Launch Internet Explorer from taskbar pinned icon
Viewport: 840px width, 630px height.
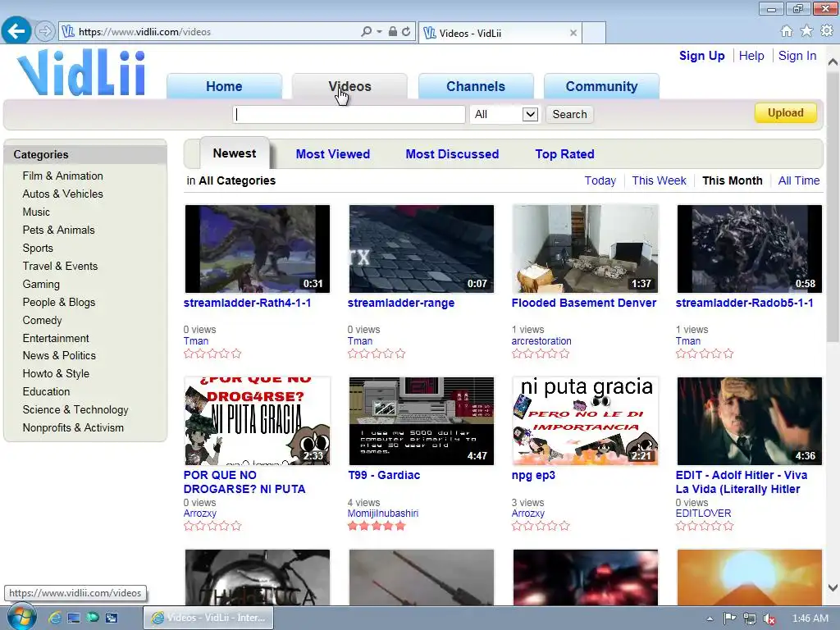[55, 618]
